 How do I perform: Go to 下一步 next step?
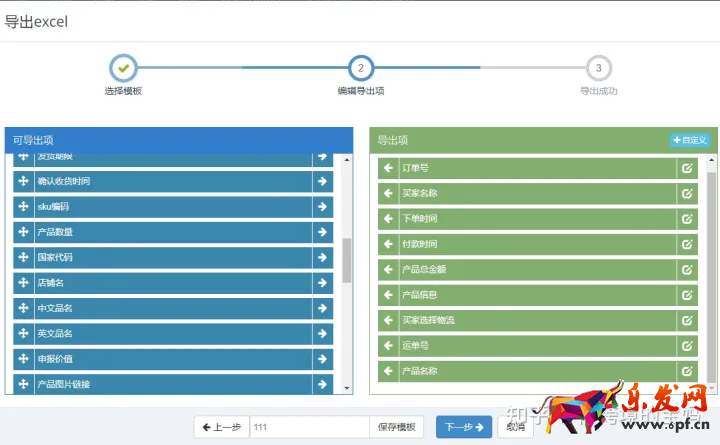(x=464, y=427)
